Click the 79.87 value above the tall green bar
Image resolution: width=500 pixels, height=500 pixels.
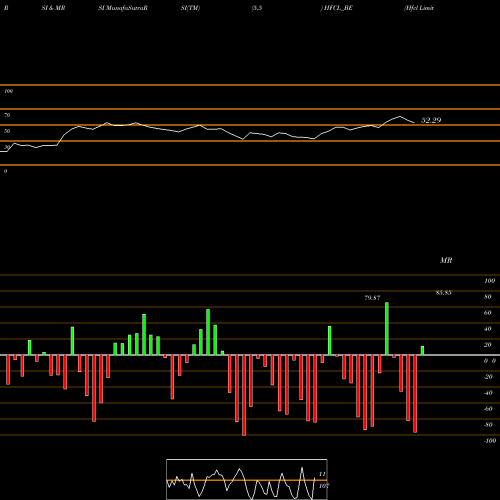[x=372, y=298]
